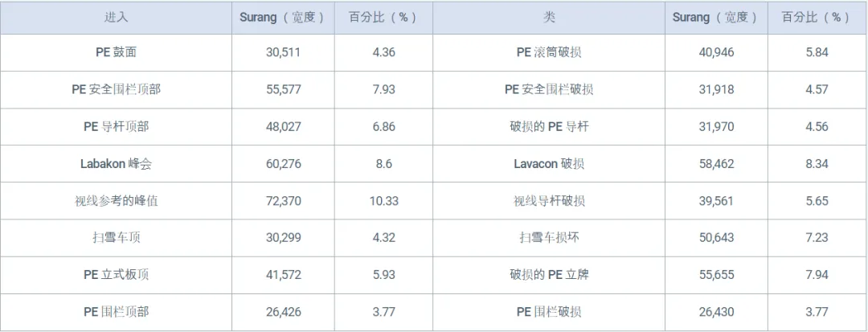Select the Labakon 峰会 cell

(x=116, y=163)
